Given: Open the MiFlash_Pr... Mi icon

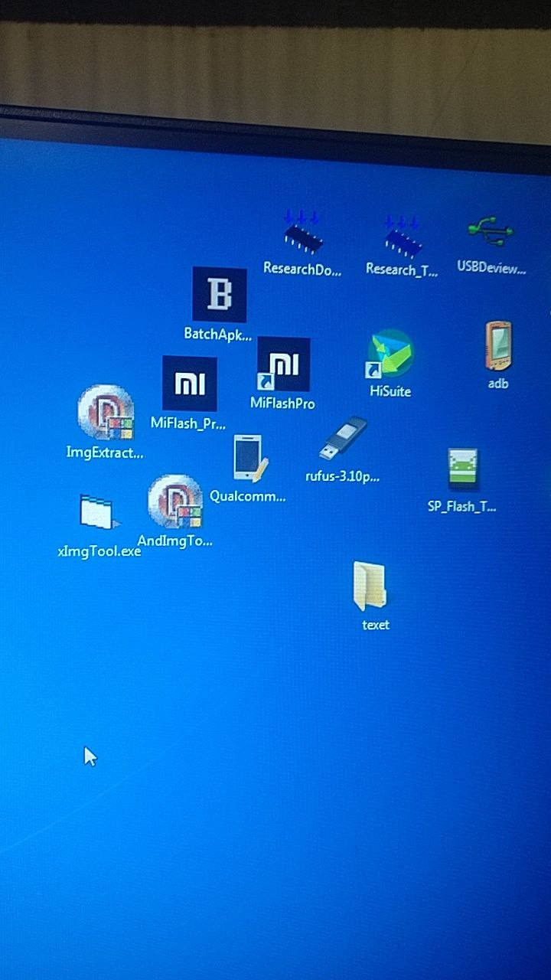Looking at the screenshot, I should (190, 384).
